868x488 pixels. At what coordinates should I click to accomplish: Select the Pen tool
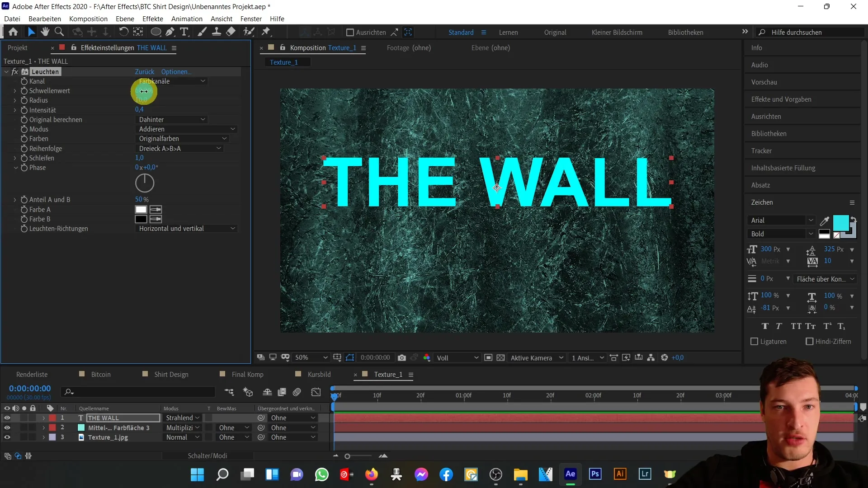(x=170, y=32)
